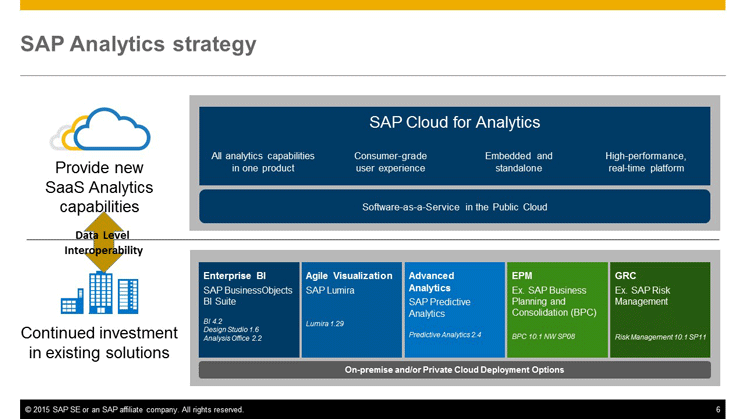Click the Agile Visualization heading

(349, 276)
